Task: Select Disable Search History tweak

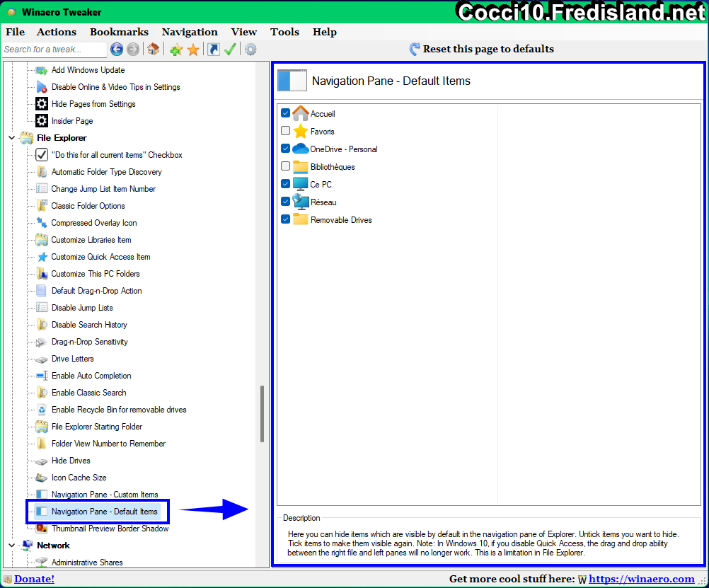Action: pos(89,325)
